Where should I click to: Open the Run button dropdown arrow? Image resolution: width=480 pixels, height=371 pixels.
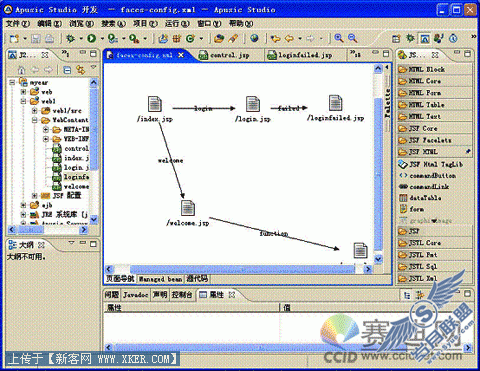102,39
